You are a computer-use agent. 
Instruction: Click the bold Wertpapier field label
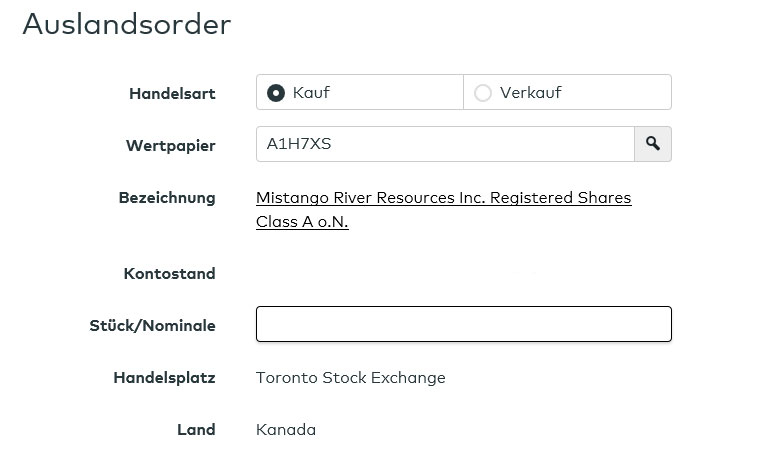pos(170,145)
